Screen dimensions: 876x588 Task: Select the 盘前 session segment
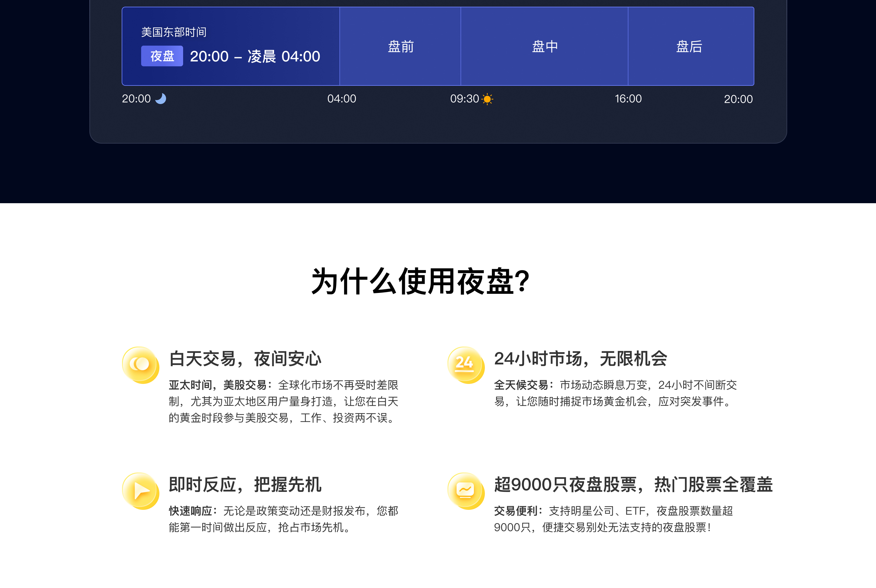coord(400,47)
